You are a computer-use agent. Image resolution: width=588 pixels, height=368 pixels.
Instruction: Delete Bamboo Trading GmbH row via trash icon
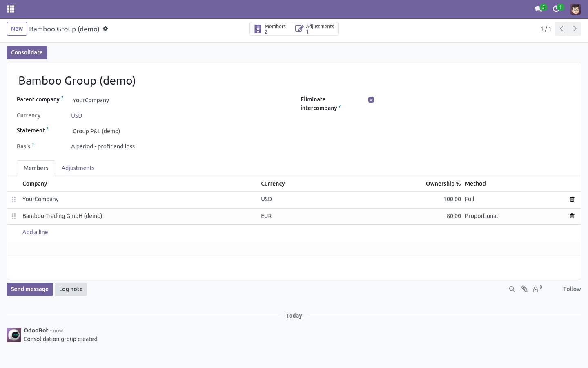[x=572, y=216]
